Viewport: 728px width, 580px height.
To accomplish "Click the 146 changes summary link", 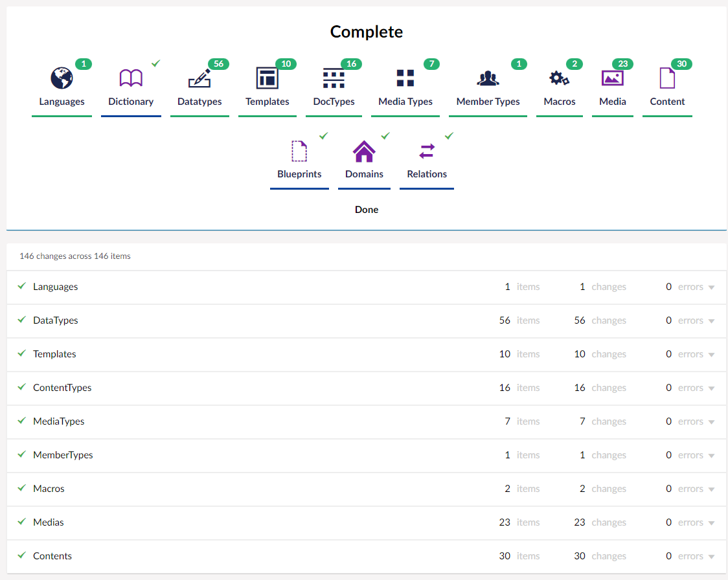I will pos(74,256).
